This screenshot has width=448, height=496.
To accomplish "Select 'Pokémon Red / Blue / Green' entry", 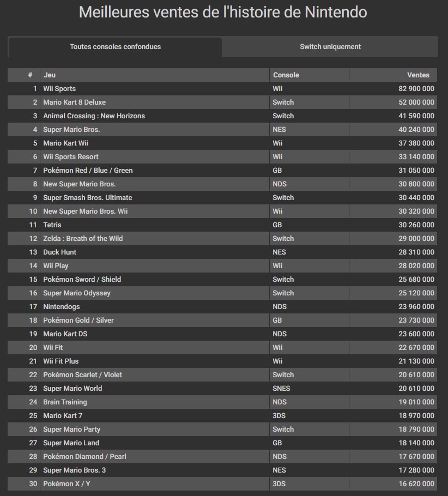I will (x=88, y=170).
